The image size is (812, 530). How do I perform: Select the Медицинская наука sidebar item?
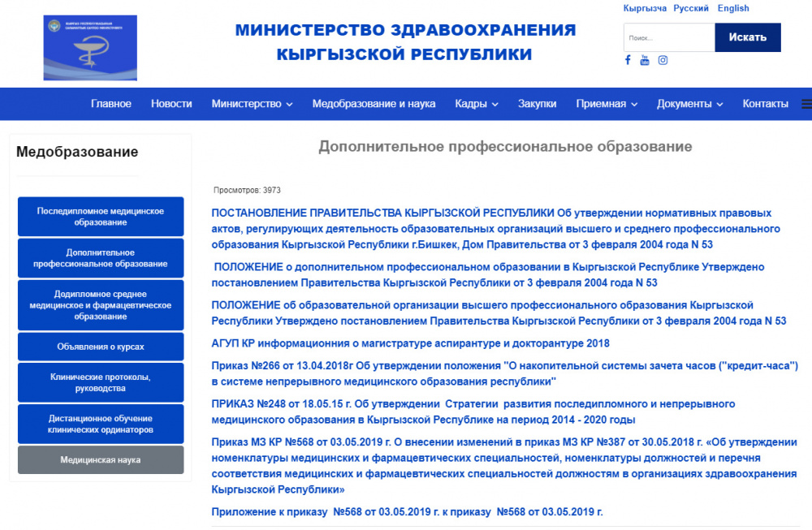coord(100,459)
